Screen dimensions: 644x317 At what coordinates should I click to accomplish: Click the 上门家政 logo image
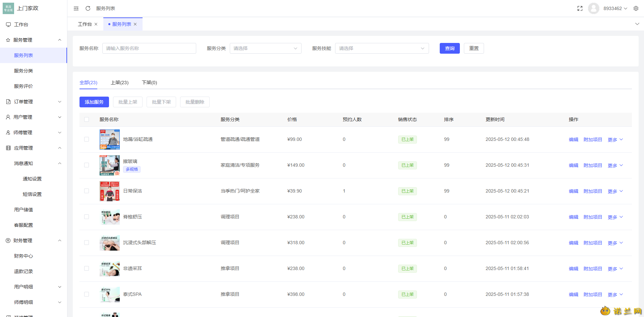click(x=8, y=8)
